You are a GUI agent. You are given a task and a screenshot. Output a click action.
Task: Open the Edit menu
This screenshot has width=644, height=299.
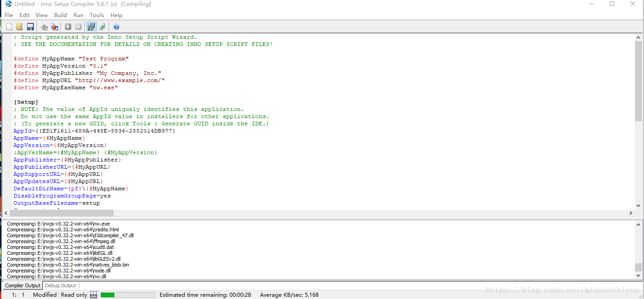[x=24, y=15]
